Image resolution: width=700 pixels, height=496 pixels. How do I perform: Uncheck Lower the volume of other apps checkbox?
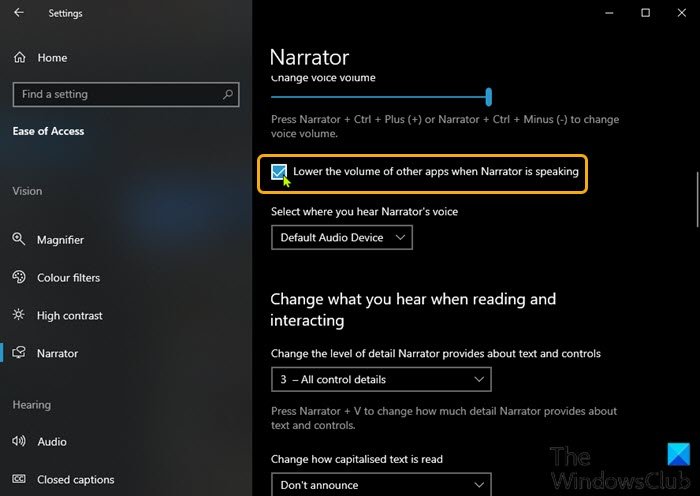point(279,172)
